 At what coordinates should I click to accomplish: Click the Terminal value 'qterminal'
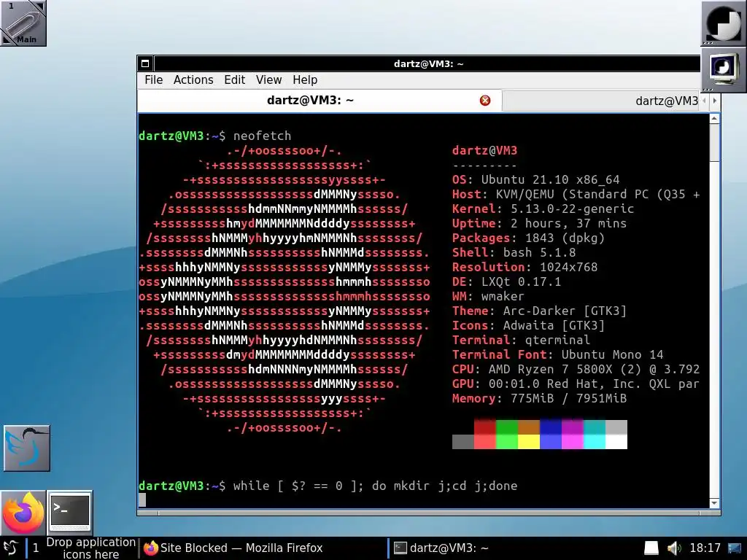557,340
